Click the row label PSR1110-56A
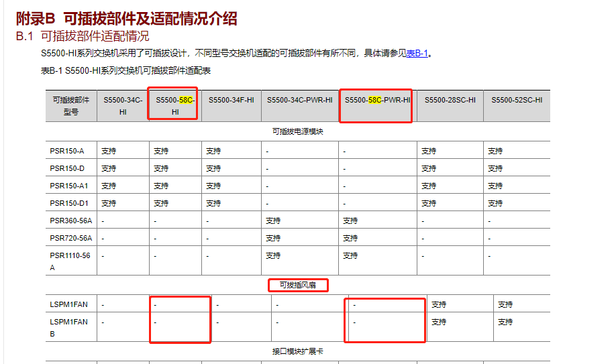614x364 pixels. [70, 261]
